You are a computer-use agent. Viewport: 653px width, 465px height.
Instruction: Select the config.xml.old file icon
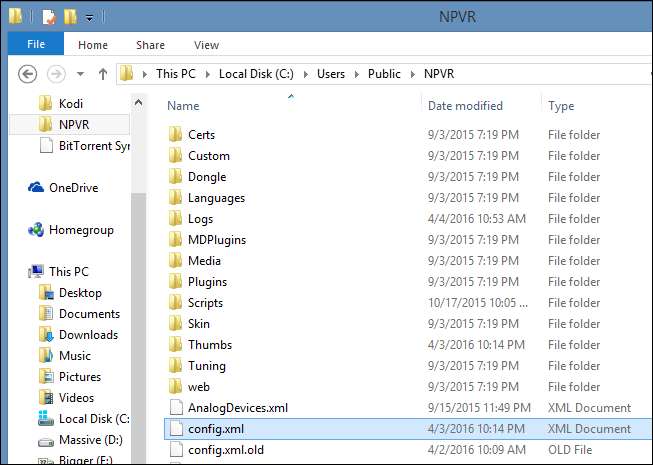[176, 450]
